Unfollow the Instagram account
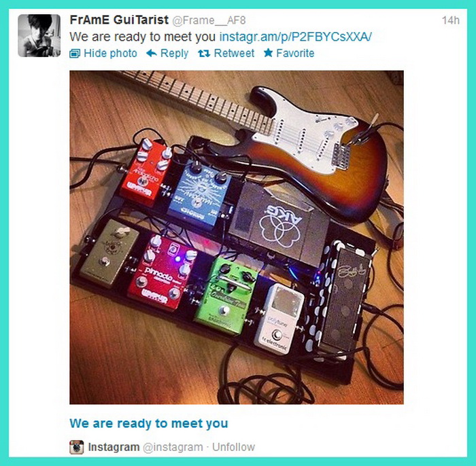This screenshot has height=466, width=476. (233, 447)
